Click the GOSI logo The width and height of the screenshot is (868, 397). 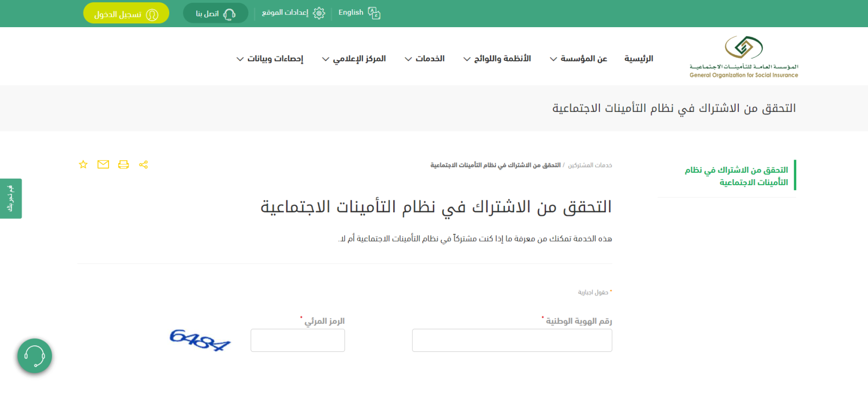744,57
